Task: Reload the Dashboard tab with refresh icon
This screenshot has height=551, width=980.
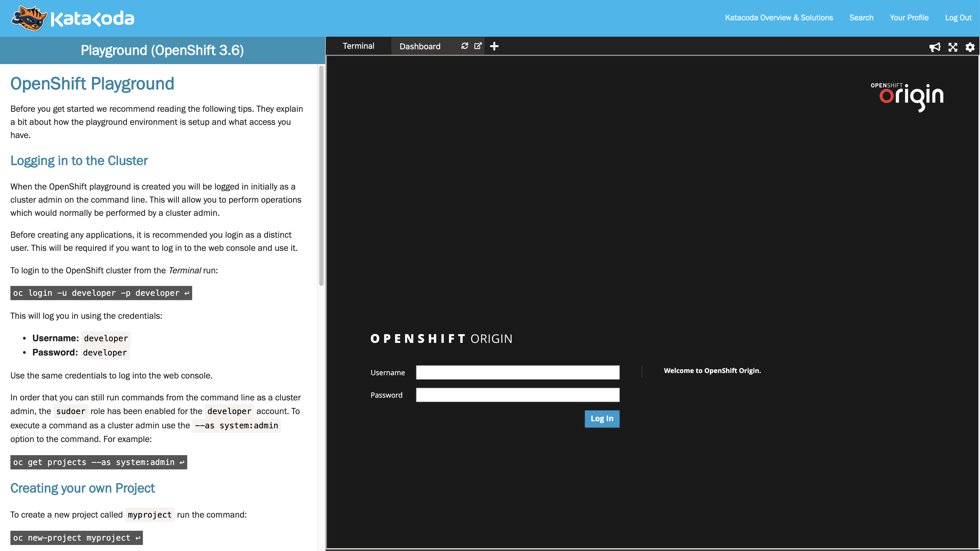Action: [x=465, y=46]
